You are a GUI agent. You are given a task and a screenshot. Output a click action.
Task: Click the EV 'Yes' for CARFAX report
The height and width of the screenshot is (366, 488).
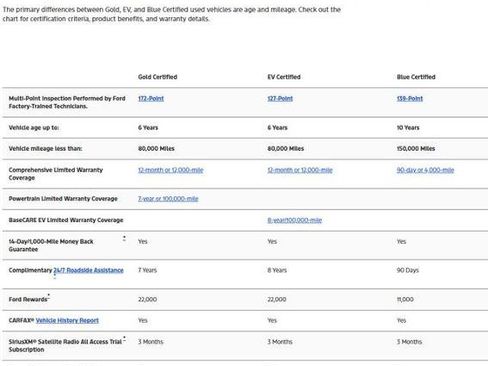tap(272, 320)
